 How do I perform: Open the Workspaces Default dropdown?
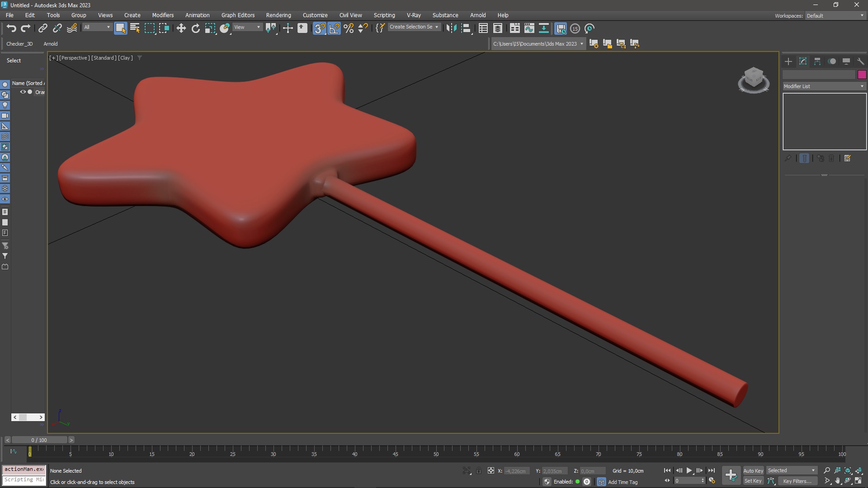[835, 16]
